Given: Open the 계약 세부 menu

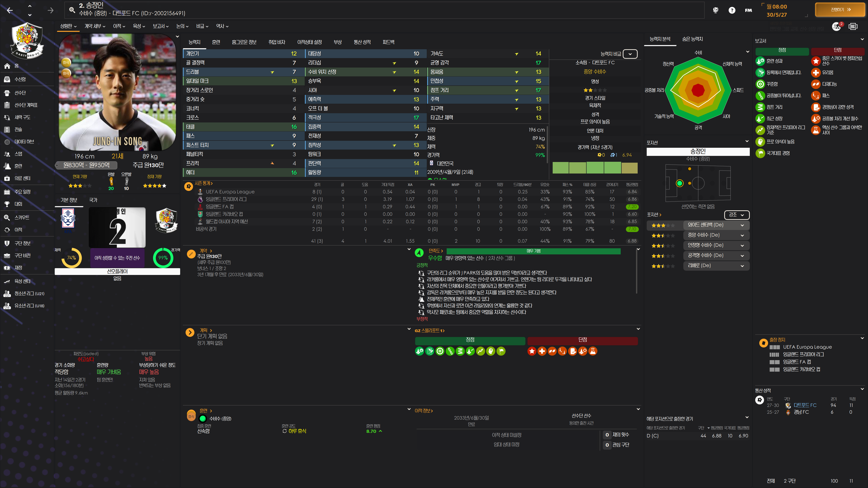Looking at the screenshot, I should [x=95, y=26].
